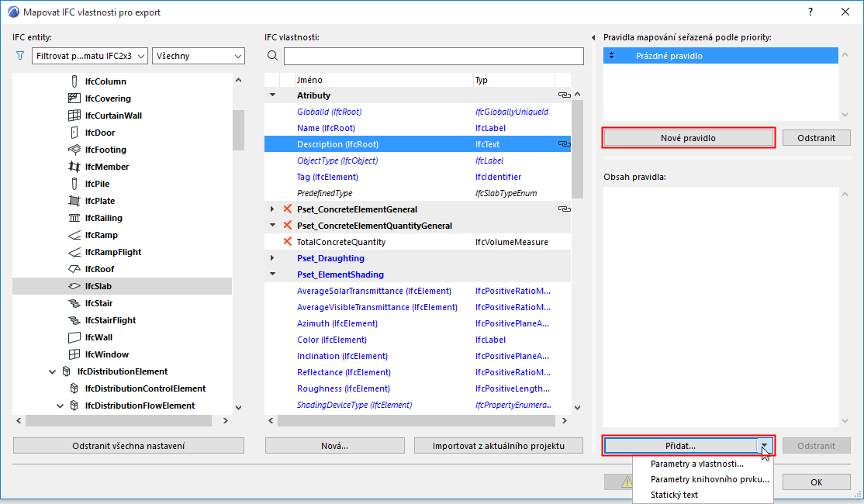Click the IfcPile entity icon
Screen dimensions: 864x504
tap(74, 184)
